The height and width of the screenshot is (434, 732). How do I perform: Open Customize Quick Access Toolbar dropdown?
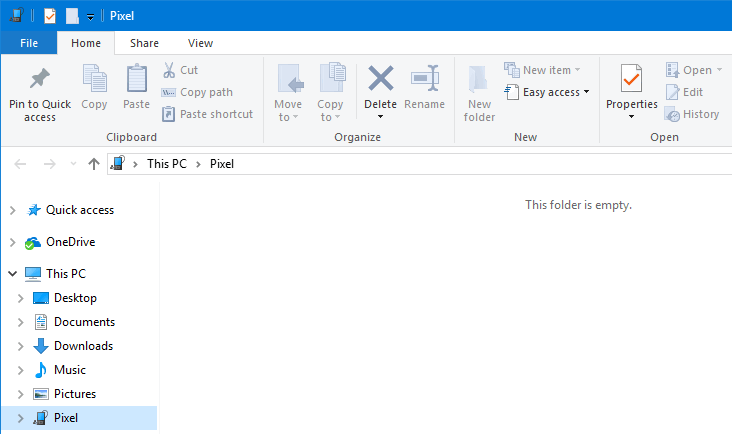(x=91, y=17)
